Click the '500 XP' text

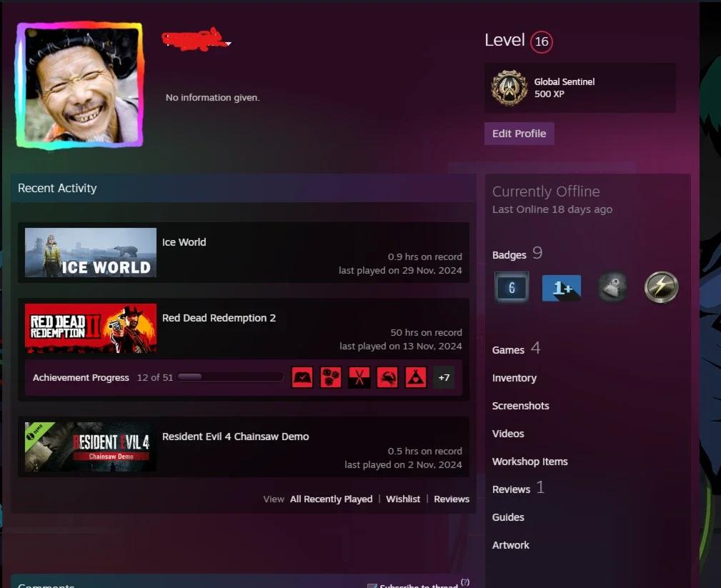point(549,94)
